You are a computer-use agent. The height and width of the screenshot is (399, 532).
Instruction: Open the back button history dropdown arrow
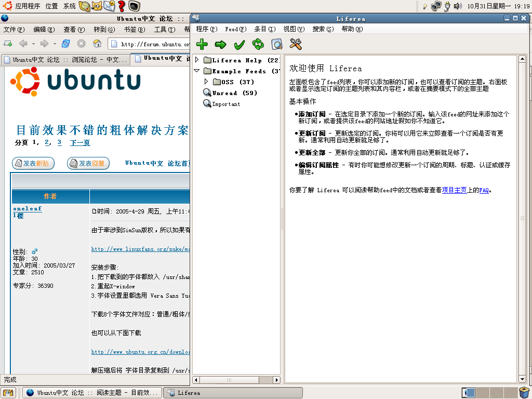click(x=33, y=44)
